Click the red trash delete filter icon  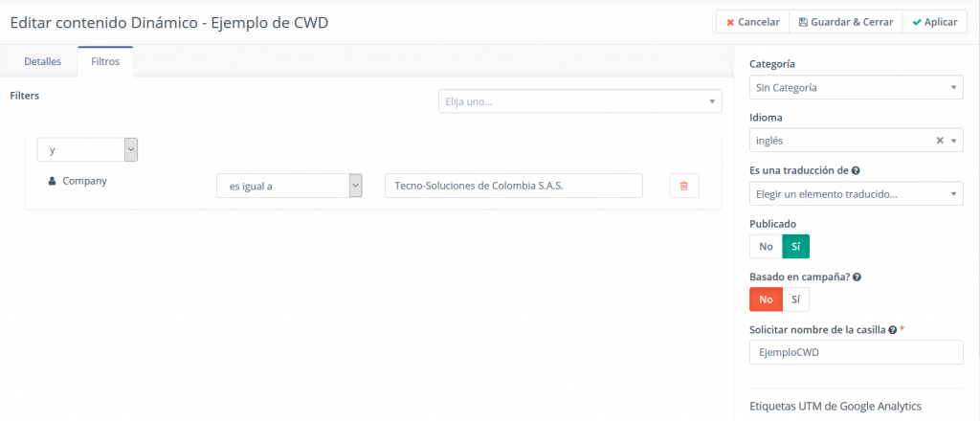point(683,186)
